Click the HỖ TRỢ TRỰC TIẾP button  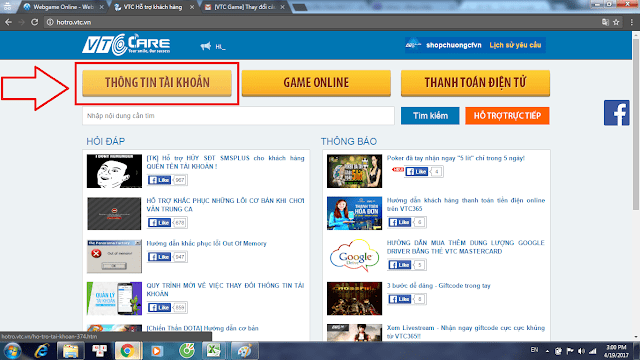[x=507, y=116]
